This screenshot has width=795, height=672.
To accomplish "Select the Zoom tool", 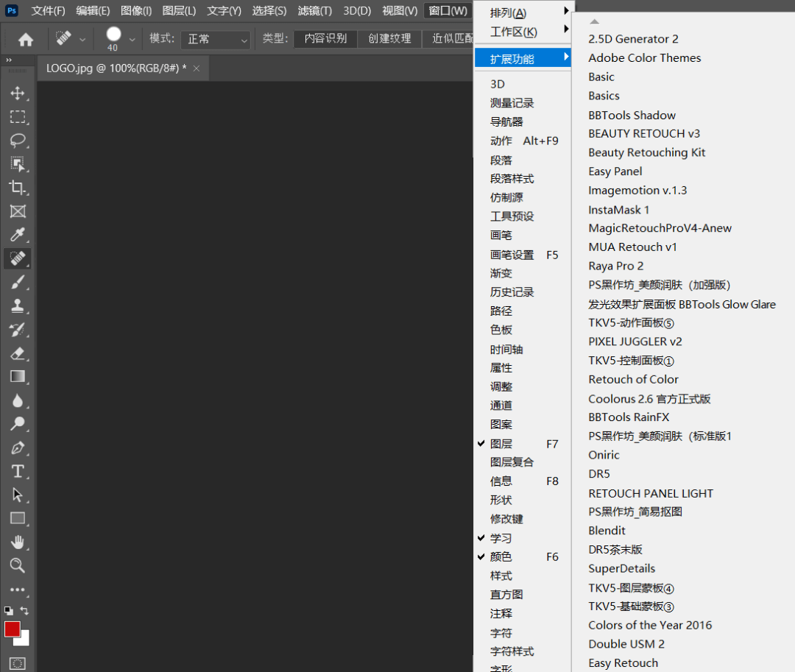I will (x=18, y=565).
